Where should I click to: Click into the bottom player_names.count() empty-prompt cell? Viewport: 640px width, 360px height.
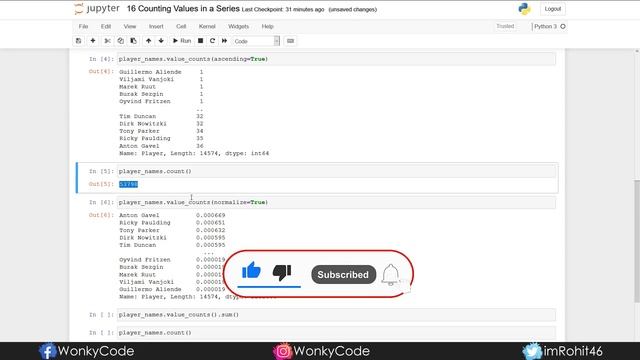point(336,333)
